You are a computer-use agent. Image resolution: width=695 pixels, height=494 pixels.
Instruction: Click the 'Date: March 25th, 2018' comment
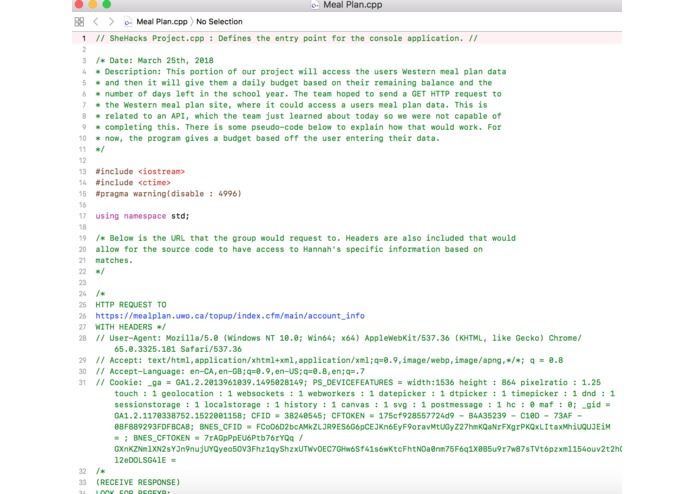[x=155, y=61]
